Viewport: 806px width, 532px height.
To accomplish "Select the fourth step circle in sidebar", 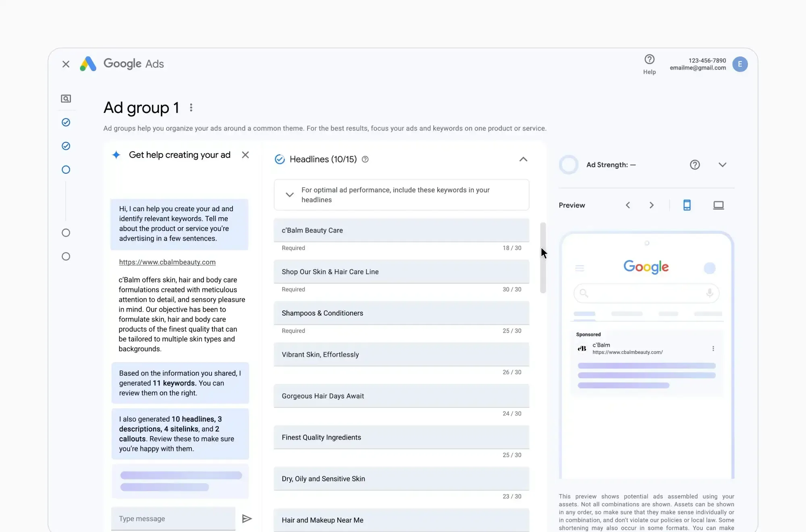I will (66, 233).
